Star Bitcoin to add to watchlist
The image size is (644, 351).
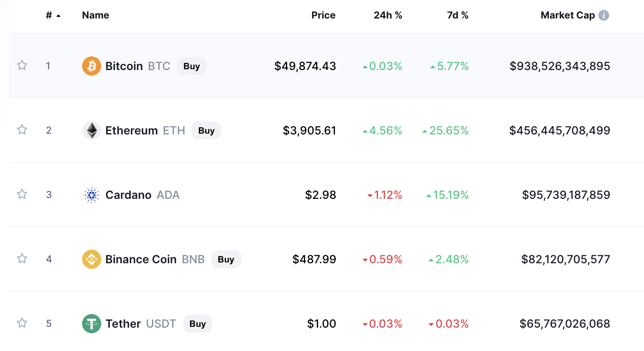[x=22, y=65]
